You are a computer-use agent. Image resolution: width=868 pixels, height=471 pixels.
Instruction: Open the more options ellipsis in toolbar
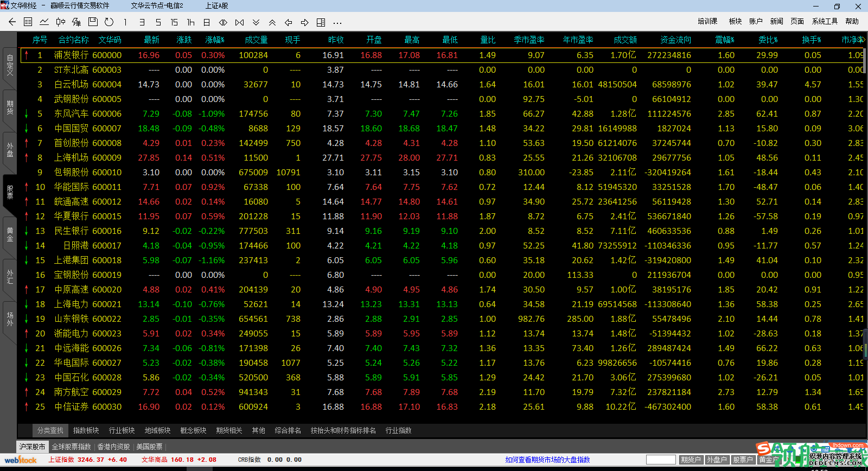(337, 23)
